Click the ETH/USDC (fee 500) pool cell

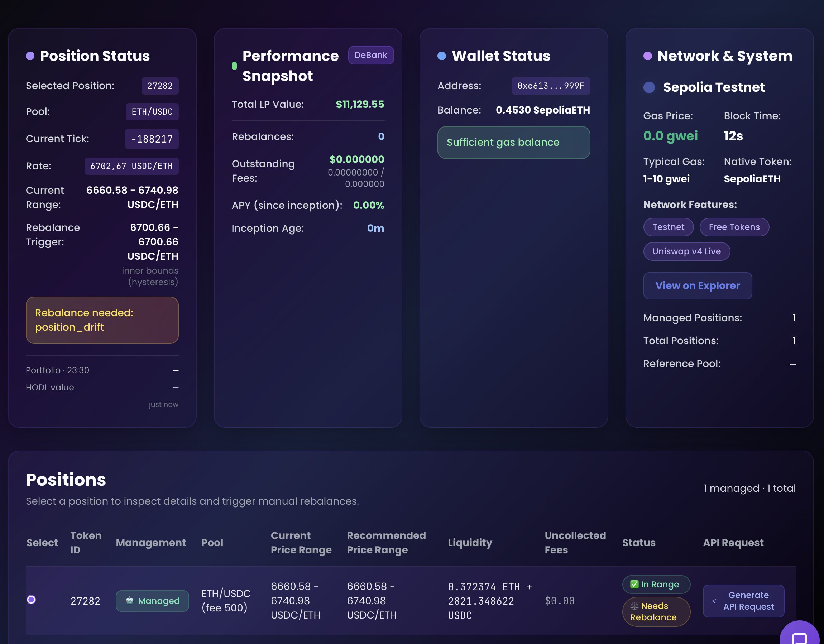click(x=226, y=601)
